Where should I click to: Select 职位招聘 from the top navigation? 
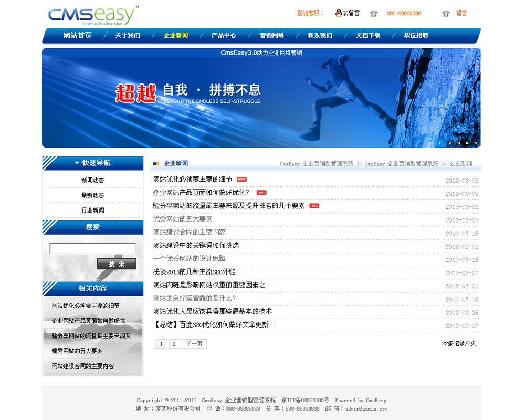[416, 36]
